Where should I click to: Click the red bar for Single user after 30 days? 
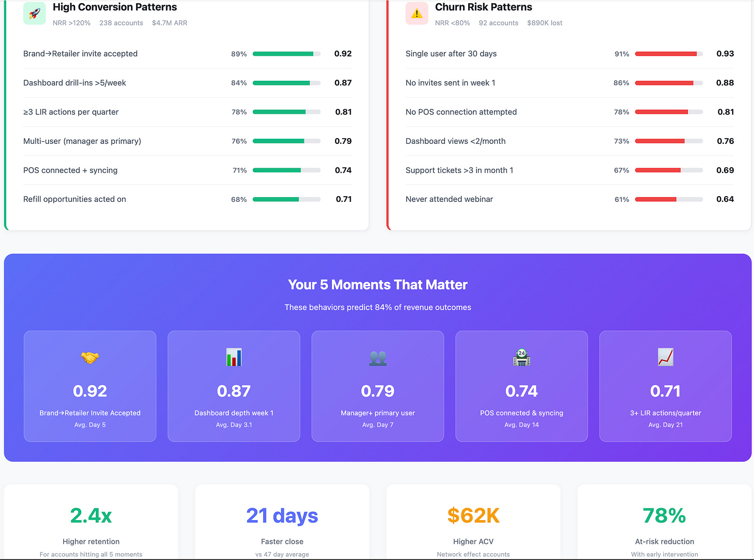pyautogui.click(x=669, y=54)
